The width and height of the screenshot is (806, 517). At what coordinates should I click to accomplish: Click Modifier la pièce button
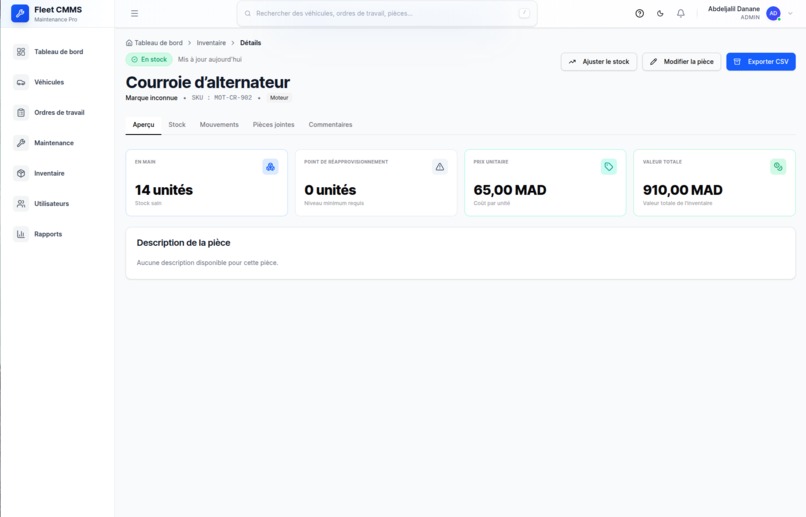tap(682, 62)
